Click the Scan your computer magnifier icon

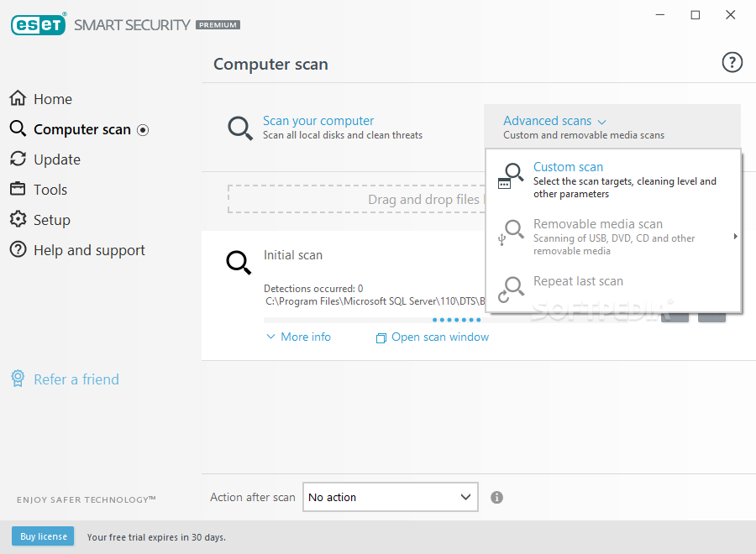(x=240, y=128)
